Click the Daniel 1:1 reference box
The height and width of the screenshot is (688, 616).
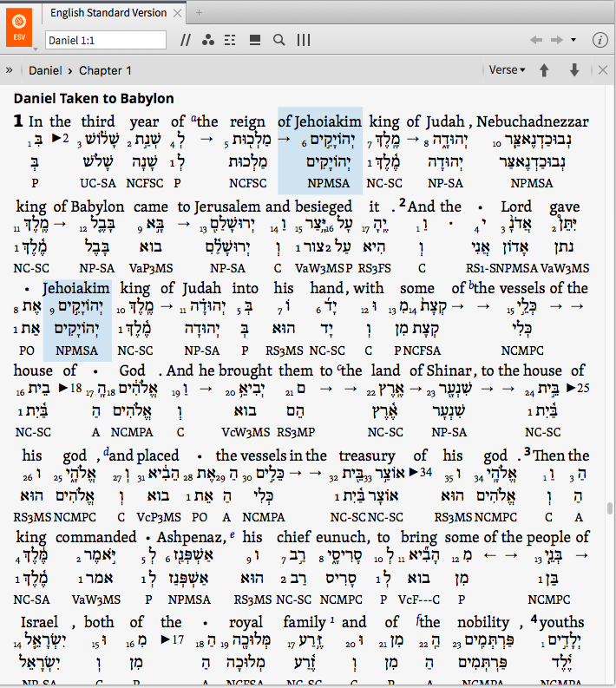tap(105, 41)
